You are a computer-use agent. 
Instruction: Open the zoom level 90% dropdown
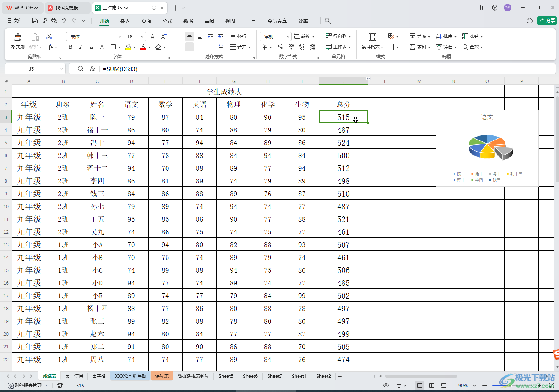pos(475,386)
